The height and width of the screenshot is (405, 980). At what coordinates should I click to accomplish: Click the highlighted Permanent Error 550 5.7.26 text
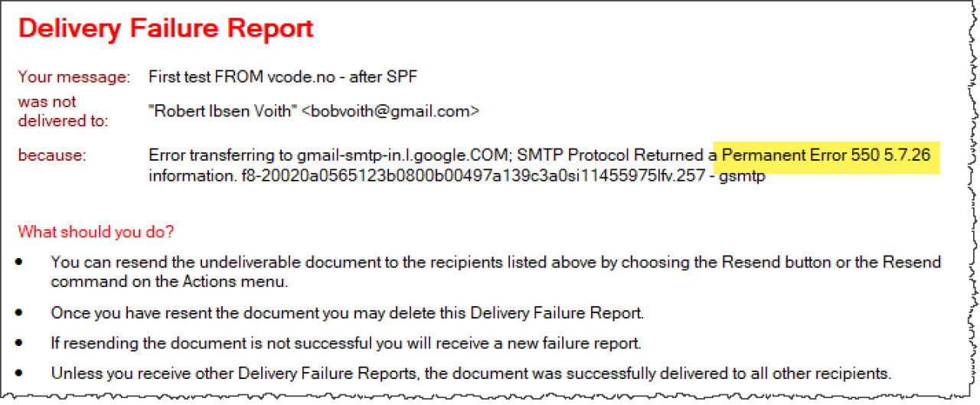827,155
